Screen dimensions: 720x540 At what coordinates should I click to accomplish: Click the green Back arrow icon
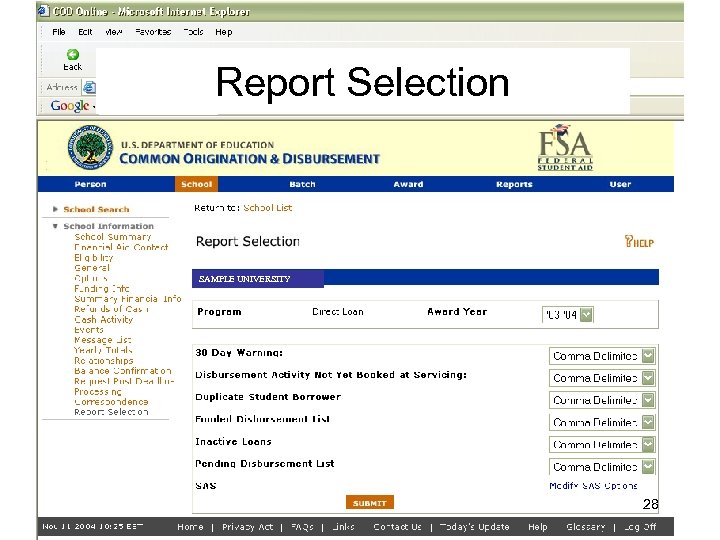[73, 55]
